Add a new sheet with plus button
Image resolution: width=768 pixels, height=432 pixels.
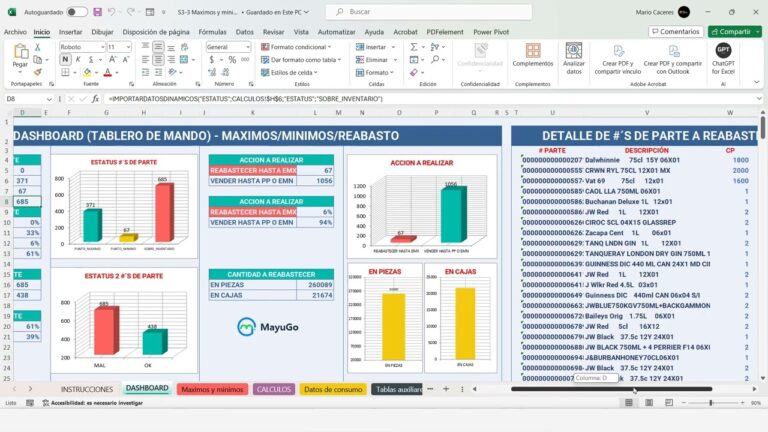pyautogui.click(x=446, y=389)
